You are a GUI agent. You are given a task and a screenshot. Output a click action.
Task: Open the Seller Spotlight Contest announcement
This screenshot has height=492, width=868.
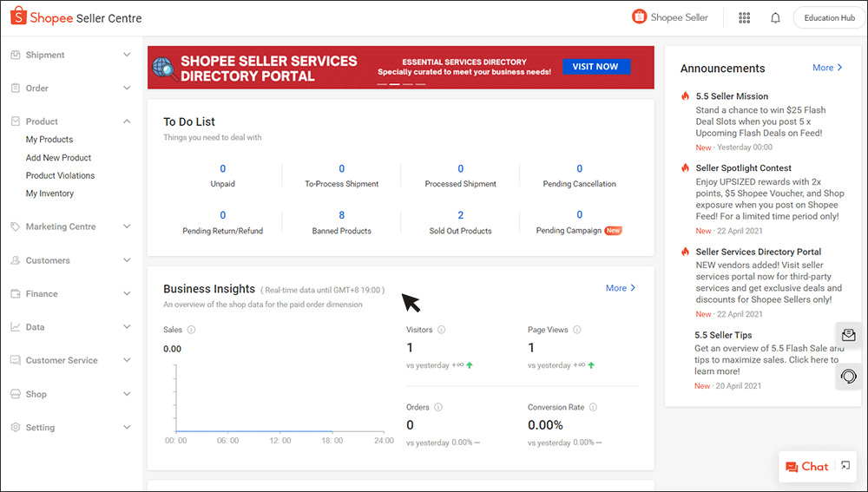pyautogui.click(x=744, y=167)
